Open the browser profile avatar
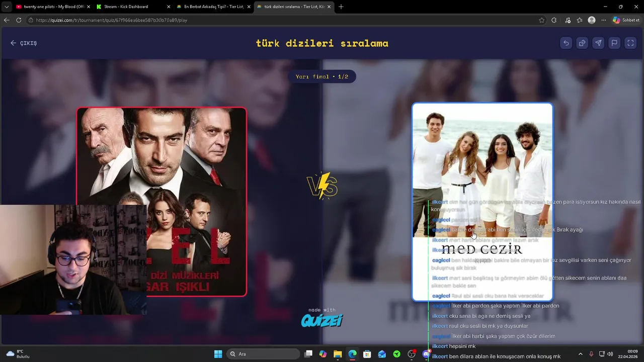Viewport: 644px width, 362px height. coord(592,20)
